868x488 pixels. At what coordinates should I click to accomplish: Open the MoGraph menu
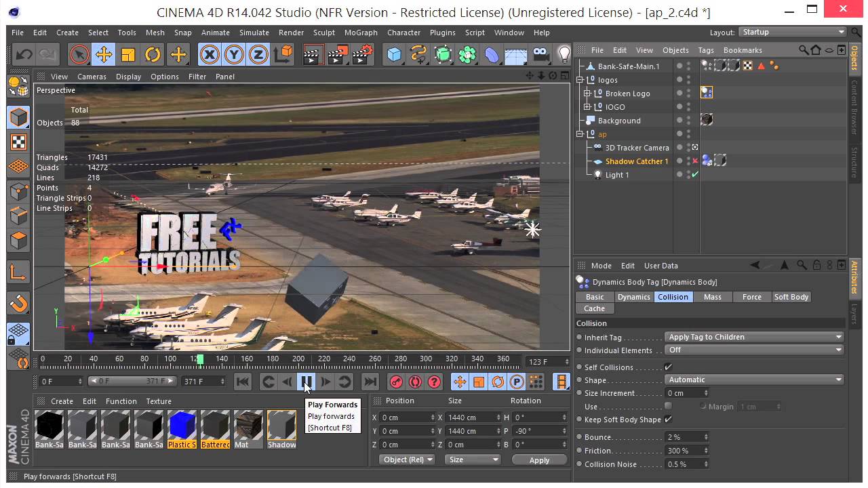click(361, 33)
